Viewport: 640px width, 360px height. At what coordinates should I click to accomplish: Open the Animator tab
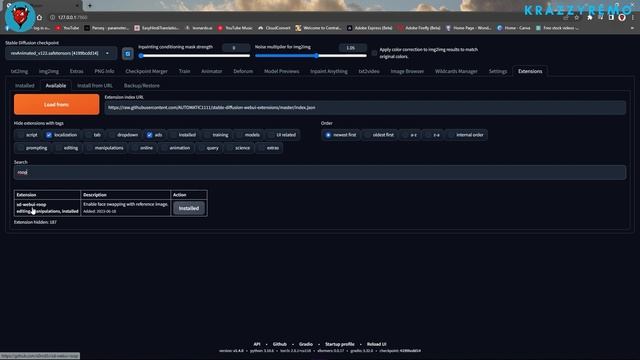(x=212, y=71)
